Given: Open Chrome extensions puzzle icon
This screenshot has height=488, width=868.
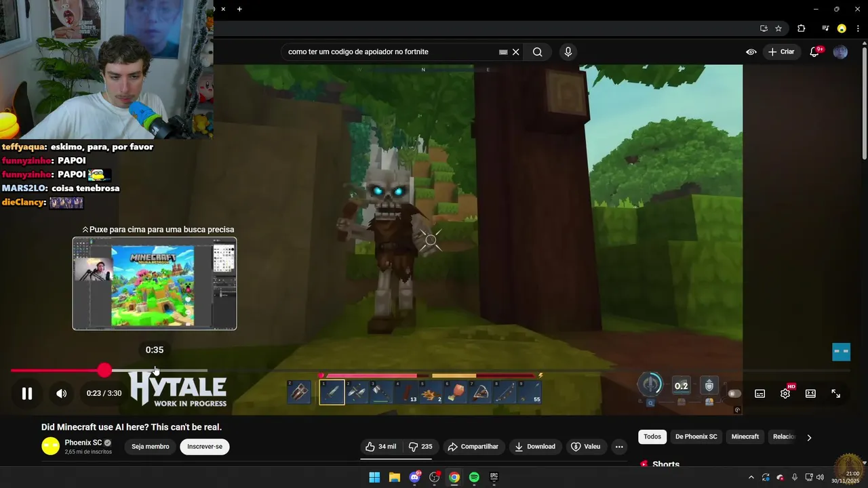Looking at the screenshot, I should [x=801, y=28].
